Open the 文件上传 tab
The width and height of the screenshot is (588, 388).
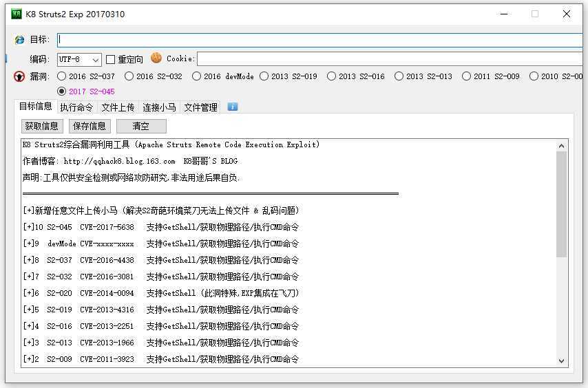[x=118, y=107]
